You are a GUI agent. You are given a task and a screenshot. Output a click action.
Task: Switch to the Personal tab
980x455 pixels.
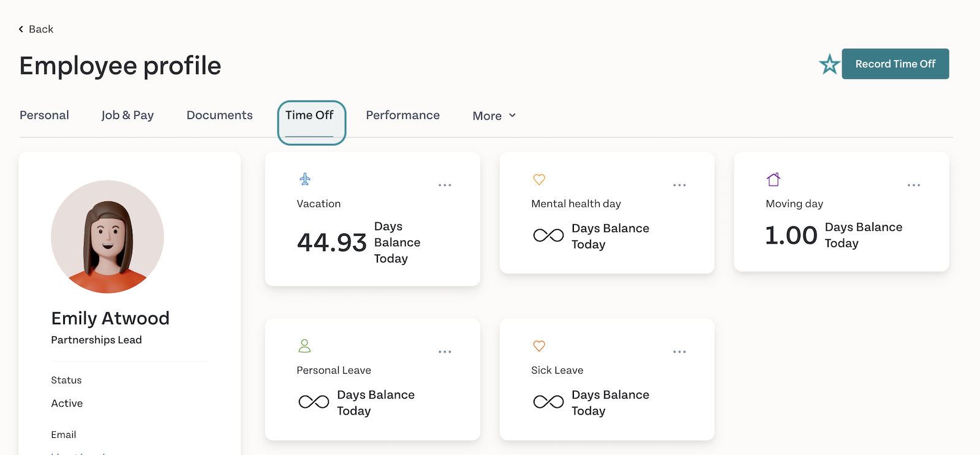44,115
